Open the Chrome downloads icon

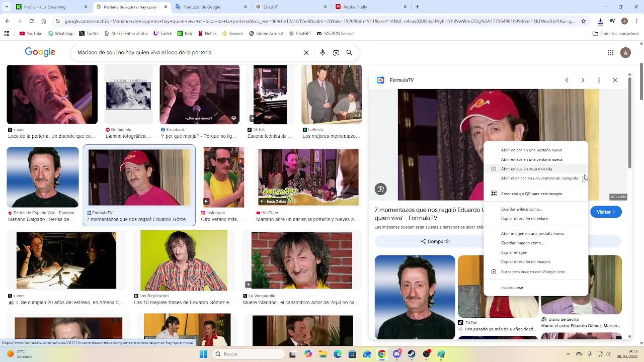(x=600, y=21)
